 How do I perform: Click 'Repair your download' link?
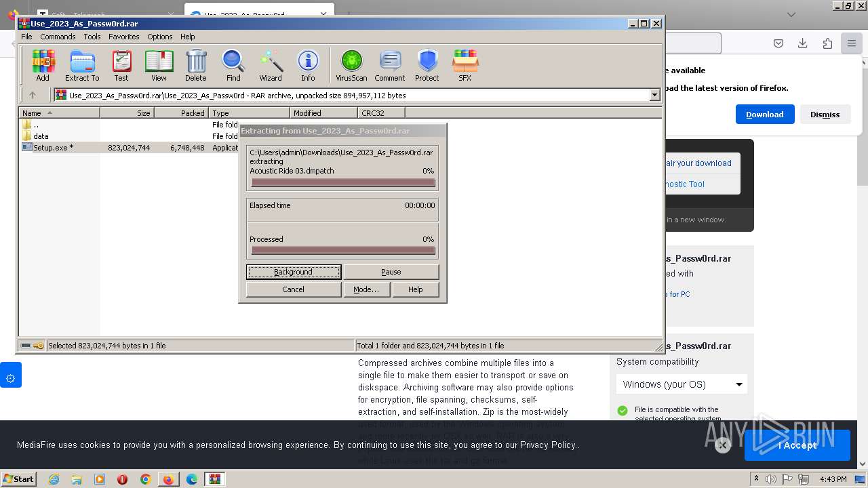click(698, 163)
